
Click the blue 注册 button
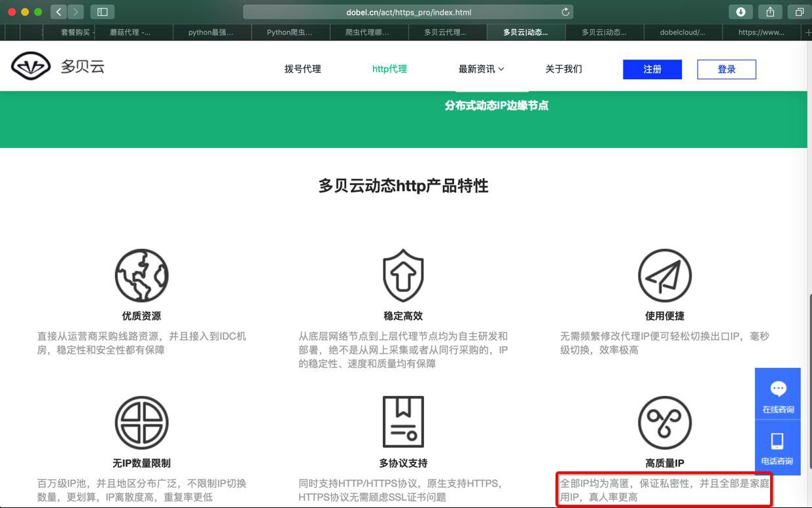pyautogui.click(x=652, y=69)
